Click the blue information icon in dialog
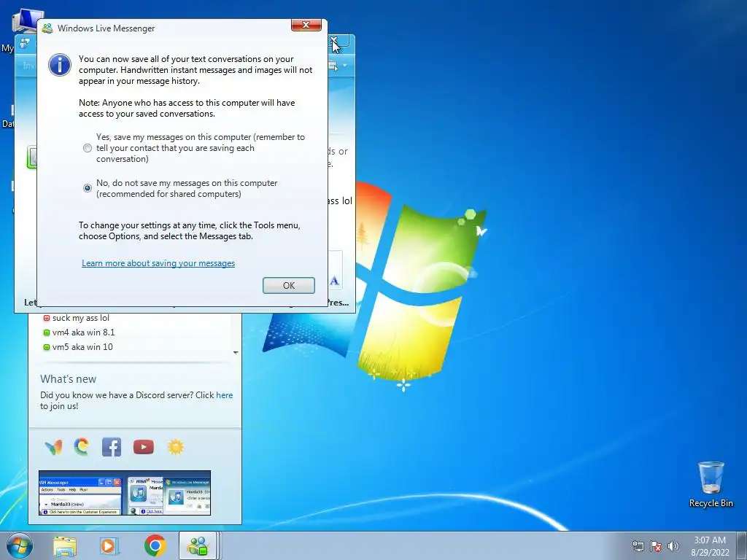The height and width of the screenshot is (560, 747). point(60,65)
